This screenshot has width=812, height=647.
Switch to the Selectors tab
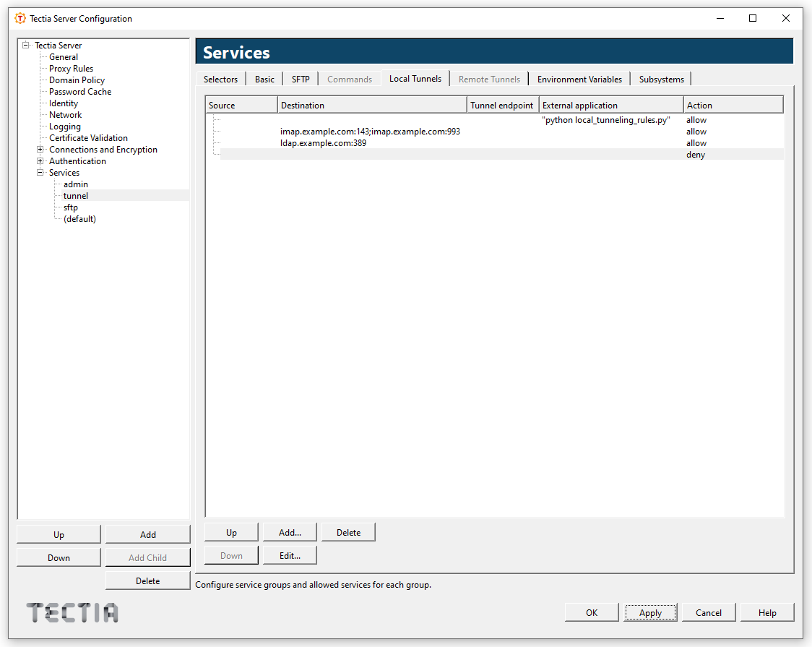(x=220, y=80)
